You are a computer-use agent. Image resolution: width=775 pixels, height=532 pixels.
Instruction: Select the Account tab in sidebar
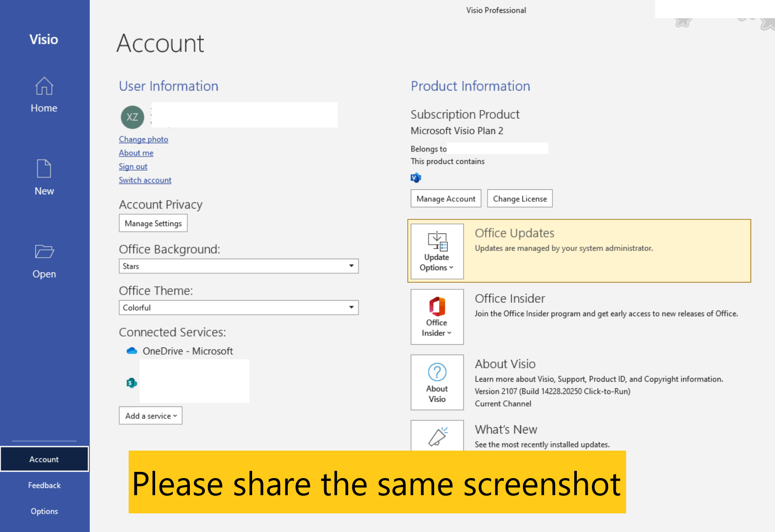click(x=44, y=459)
